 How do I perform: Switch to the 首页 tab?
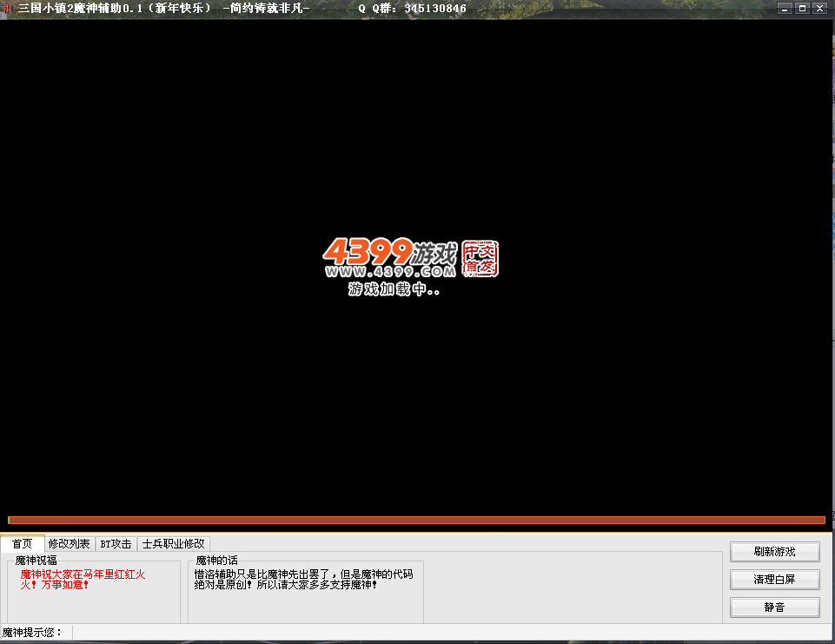(x=23, y=543)
